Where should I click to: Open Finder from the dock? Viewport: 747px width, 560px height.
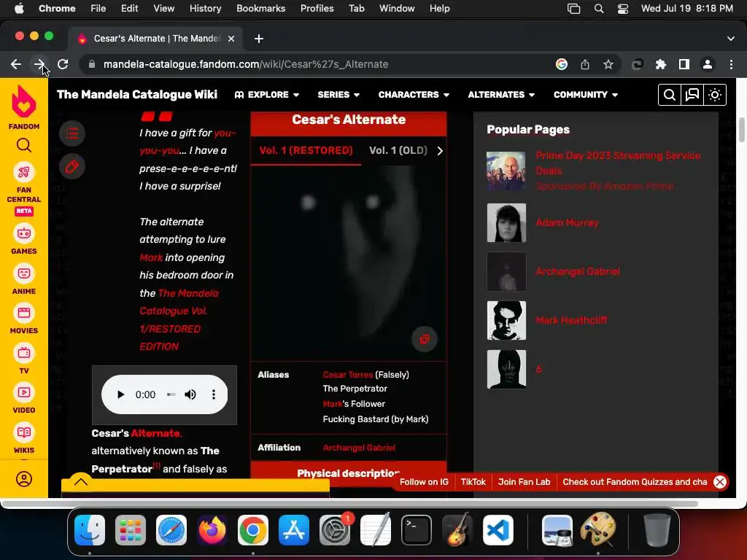coord(90,530)
